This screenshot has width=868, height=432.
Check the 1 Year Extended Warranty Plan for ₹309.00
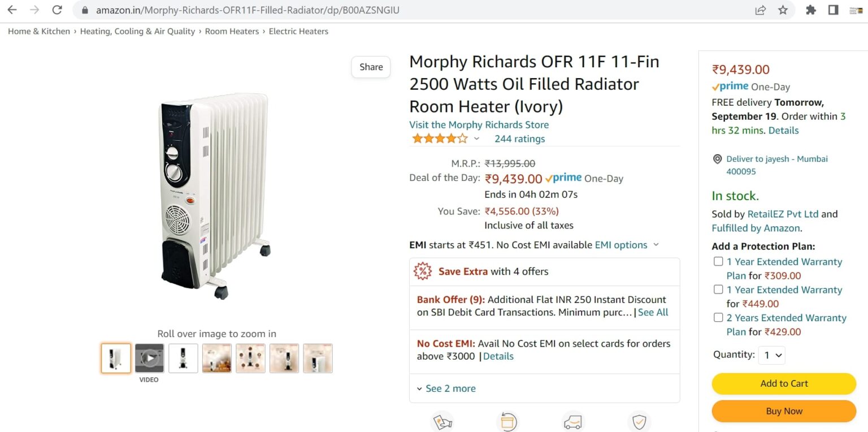tap(718, 261)
